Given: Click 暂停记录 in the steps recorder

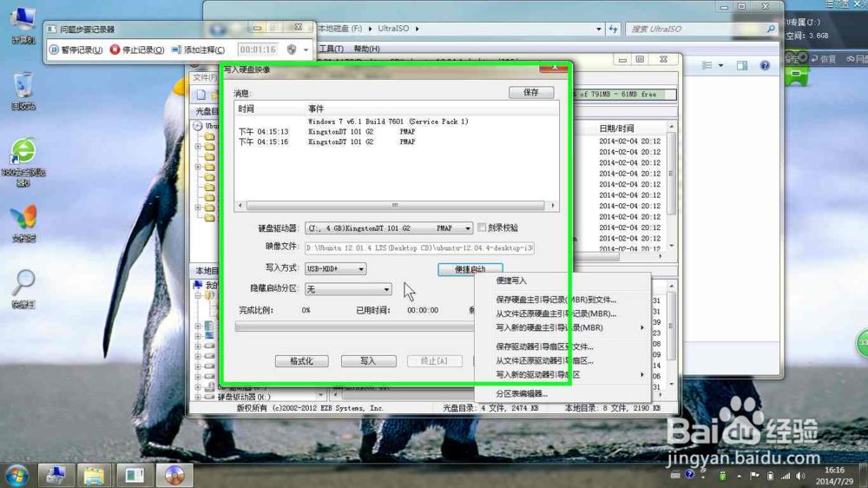Looking at the screenshot, I should [x=76, y=49].
